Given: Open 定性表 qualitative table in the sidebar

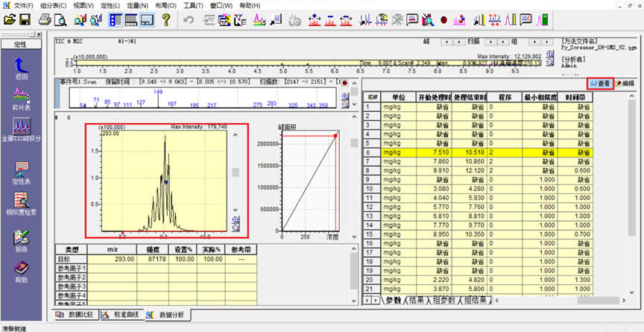Looking at the screenshot, I should pos(22,171).
